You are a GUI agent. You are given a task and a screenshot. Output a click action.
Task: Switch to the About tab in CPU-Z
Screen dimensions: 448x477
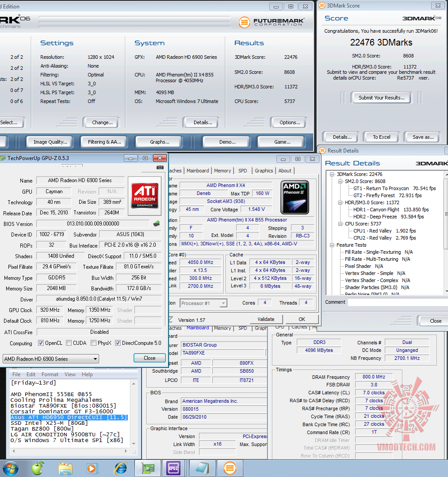pyautogui.click(x=285, y=171)
